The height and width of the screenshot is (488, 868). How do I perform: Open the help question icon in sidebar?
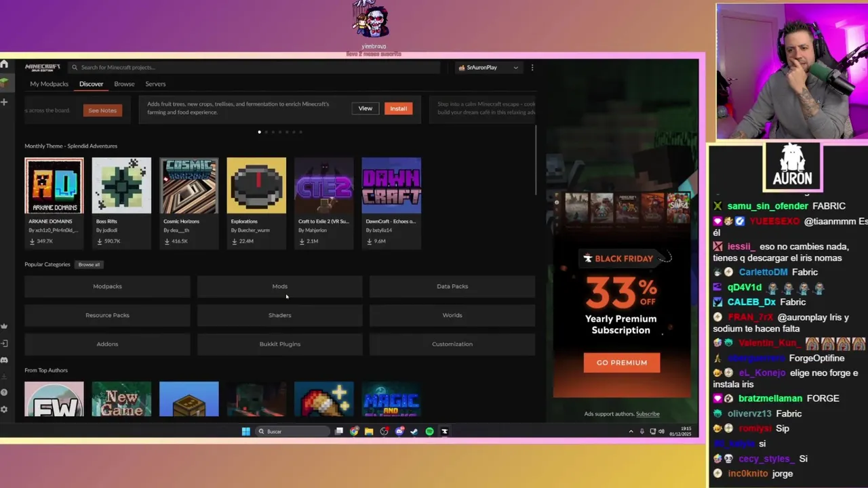tap(4, 392)
